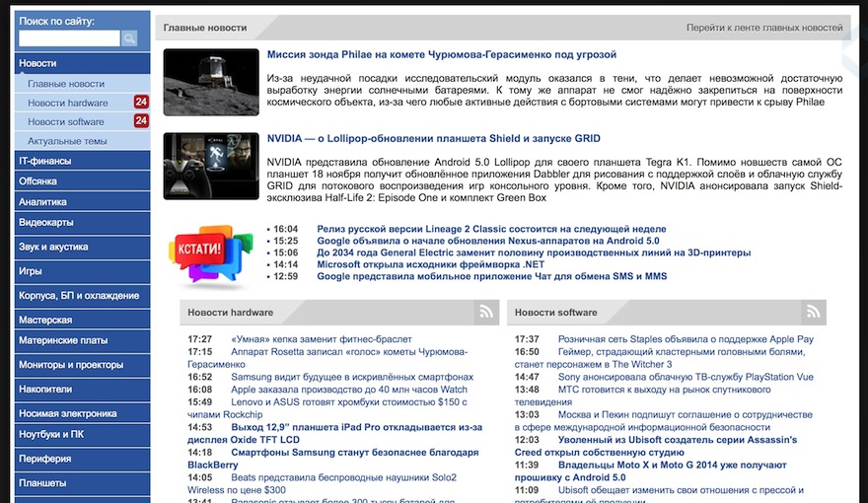
Task: Expand the Новости sidebar section
Action: [37, 63]
